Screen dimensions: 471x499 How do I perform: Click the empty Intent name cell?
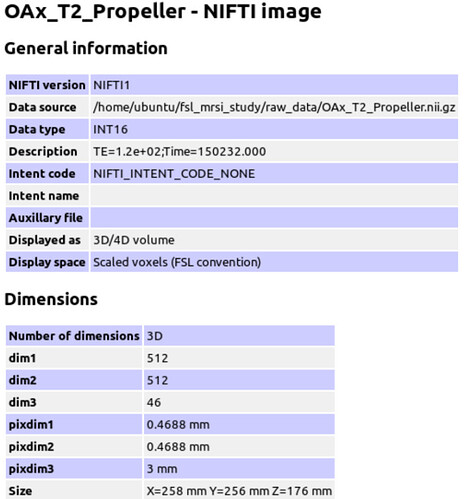[x=274, y=196]
